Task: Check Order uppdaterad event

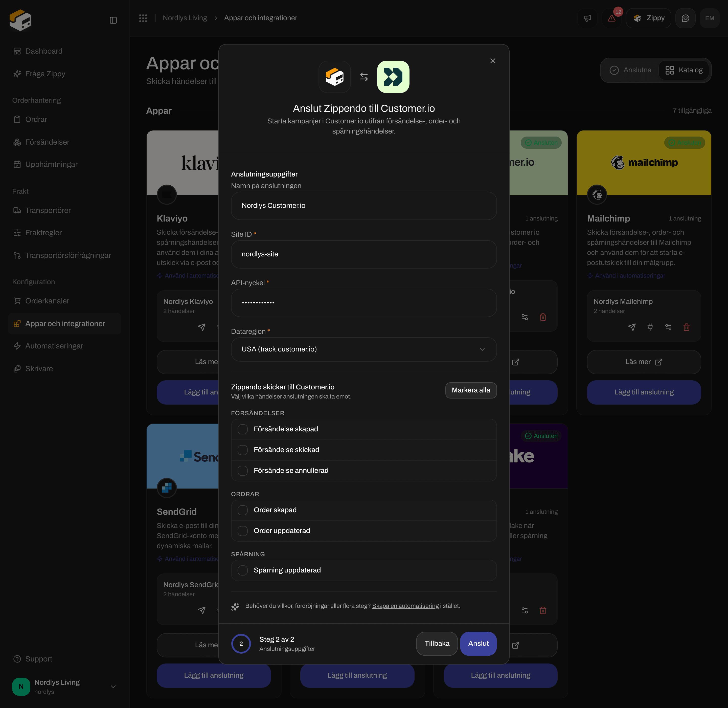Action: [x=242, y=531]
